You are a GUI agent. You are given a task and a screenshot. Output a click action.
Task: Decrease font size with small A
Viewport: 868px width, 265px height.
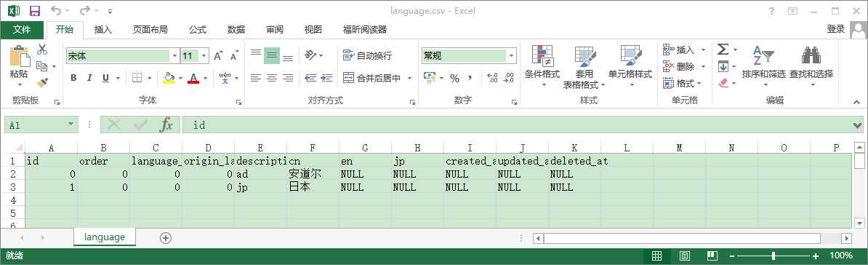coord(234,55)
